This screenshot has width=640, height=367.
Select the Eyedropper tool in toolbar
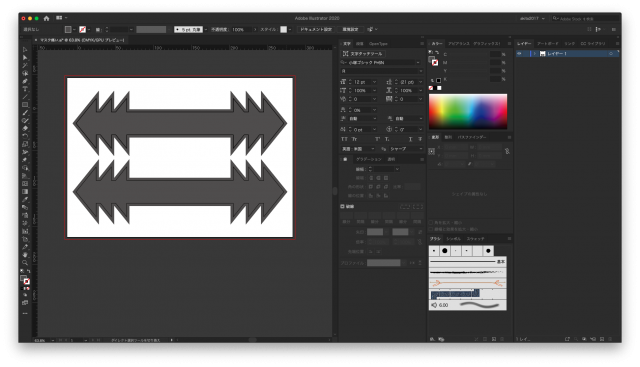(x=25, y=199)
